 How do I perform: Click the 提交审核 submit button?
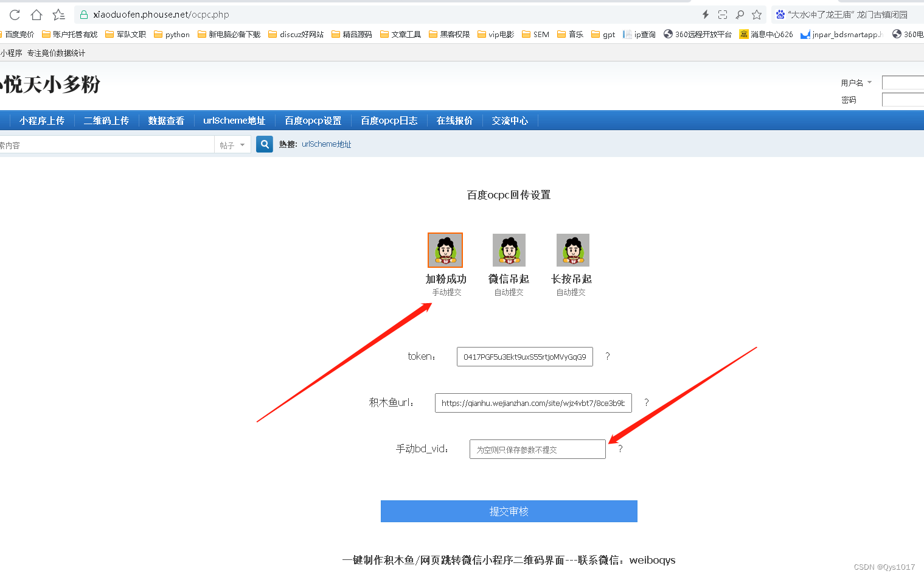pyautogui.click(x=509, y=511)
